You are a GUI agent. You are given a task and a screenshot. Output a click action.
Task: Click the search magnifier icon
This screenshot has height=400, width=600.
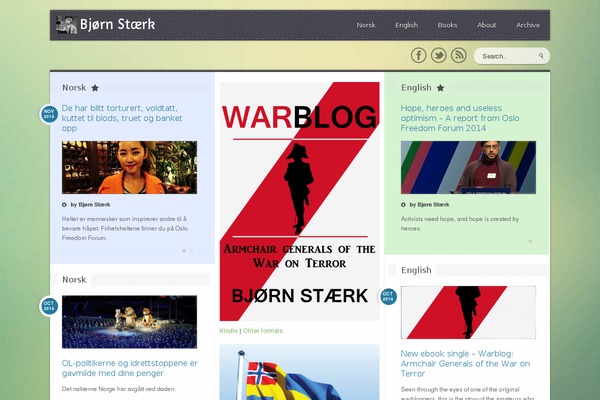541,56
